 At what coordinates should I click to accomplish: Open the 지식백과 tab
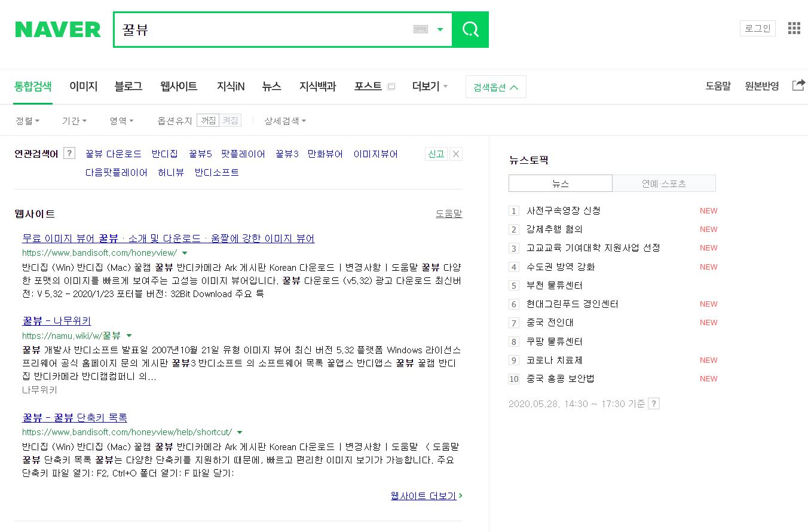(317, 86)
